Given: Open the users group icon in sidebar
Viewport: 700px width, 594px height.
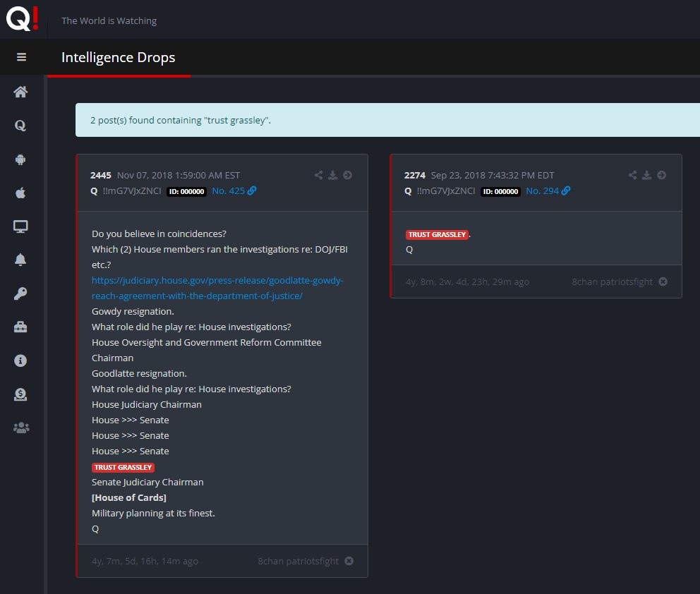Looking at the screenshot, I should click(21, 428).
